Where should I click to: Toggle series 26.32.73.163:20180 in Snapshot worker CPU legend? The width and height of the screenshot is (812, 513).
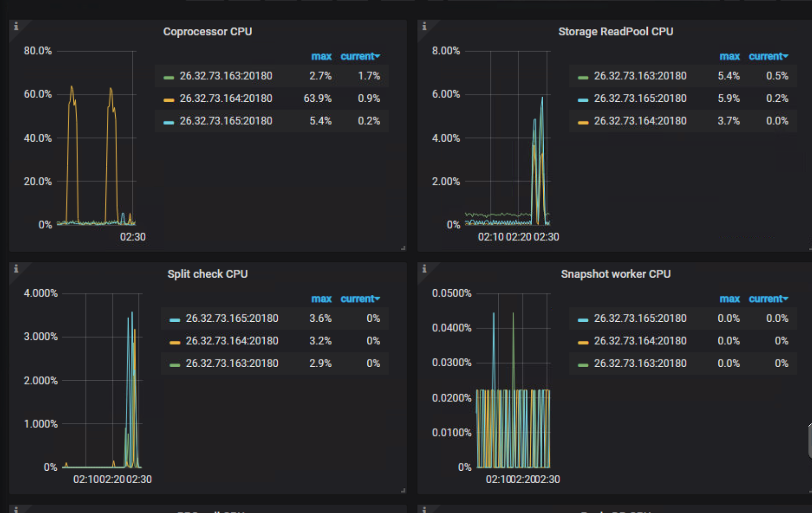tap(640, 363)
